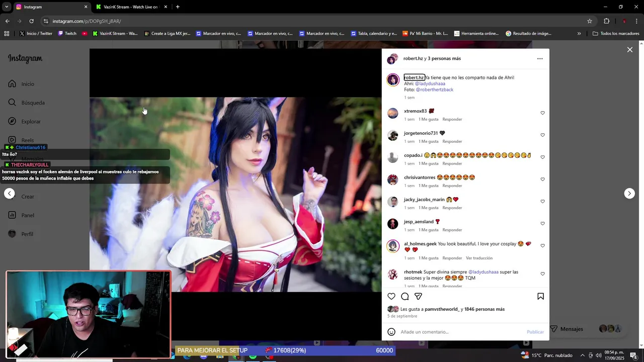Open the browser extensions puzzle icon
Viewport: 644px width, 362px height.
tap(606, 21)
